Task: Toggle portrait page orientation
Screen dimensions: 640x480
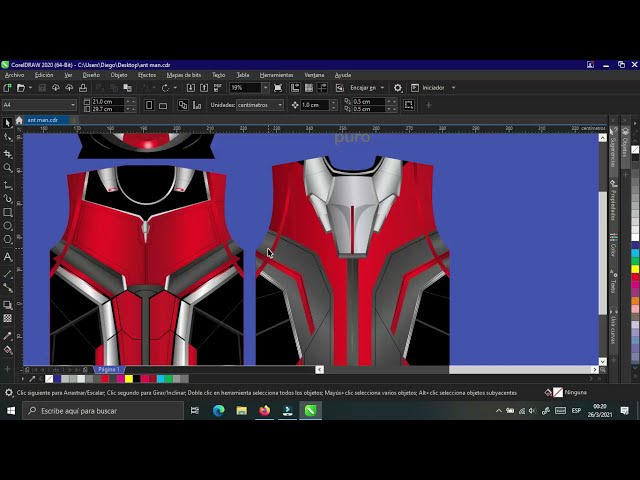Action: click(x=149, y=105)
